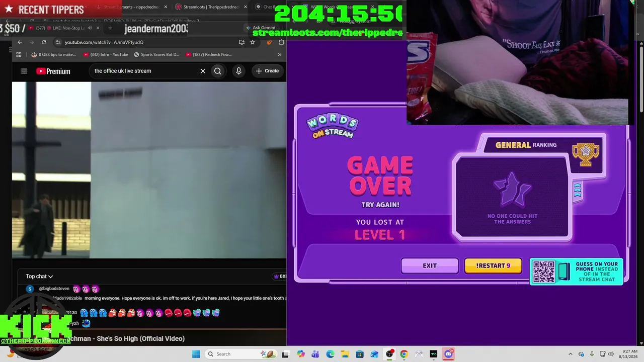Click the microphone icon in system tray
This screenshot has width=644, height=362.
[x=592, y=354]
